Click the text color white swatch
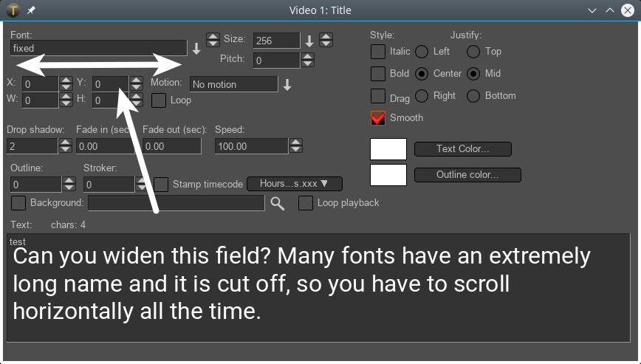The height and width of the screenshot is (364, 641). pos(388,149)
